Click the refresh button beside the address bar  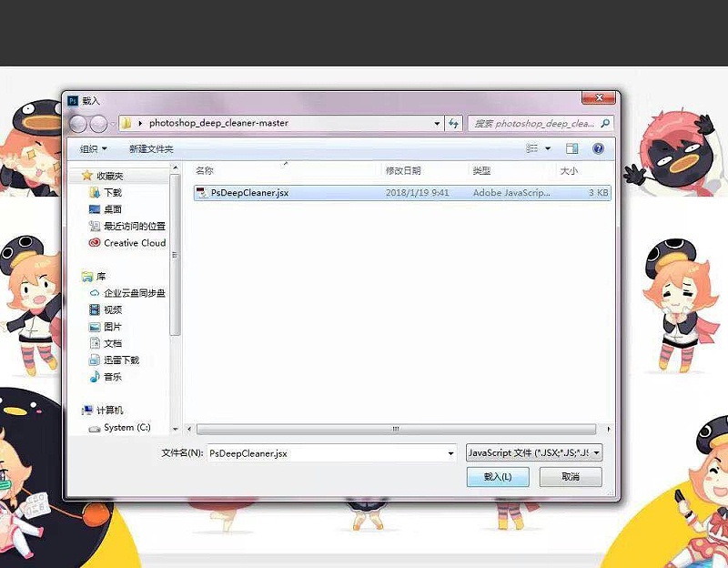point(454,124)
